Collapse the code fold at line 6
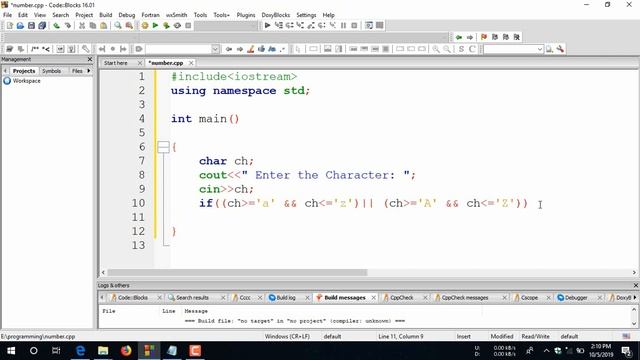Image resolution: width=640 pixels, height=360 pixels. [x=163, y=147]
